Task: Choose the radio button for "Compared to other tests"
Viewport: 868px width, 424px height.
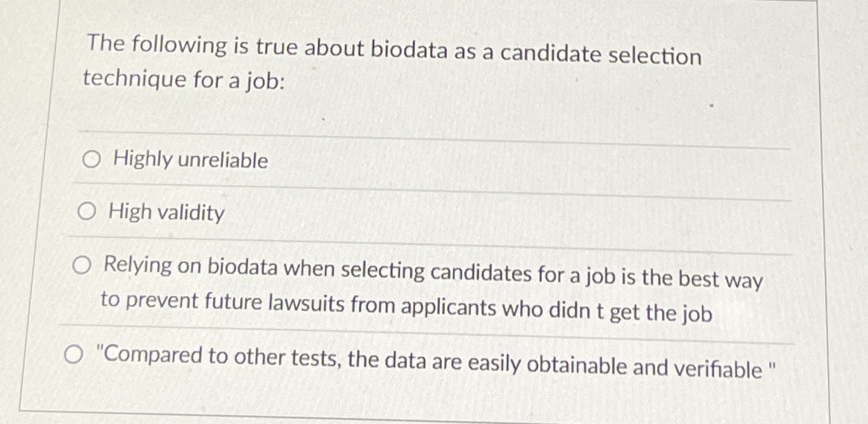Action: coord(73,354)
